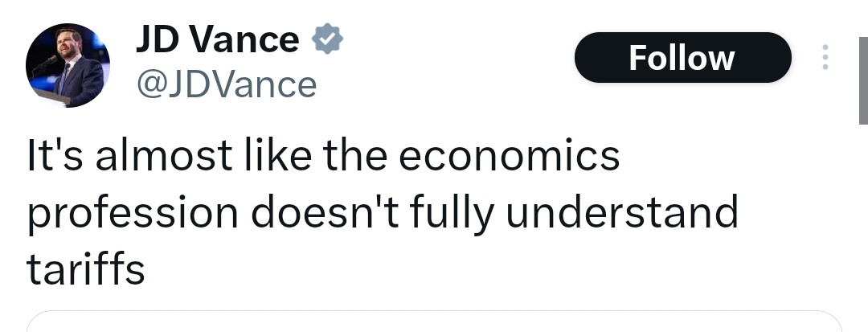
Task: Open the @JDVance handle link
Action: click(227, 84)
